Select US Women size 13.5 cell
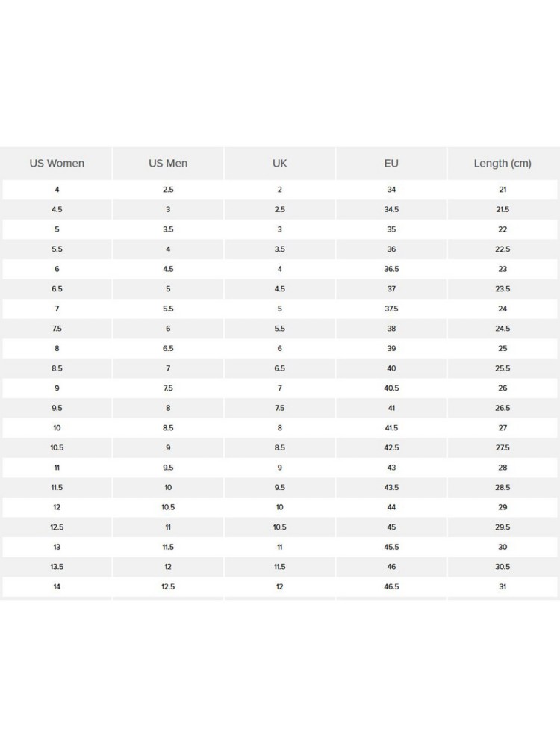Viewport: 560px width, 747px height. pos(57,567)
